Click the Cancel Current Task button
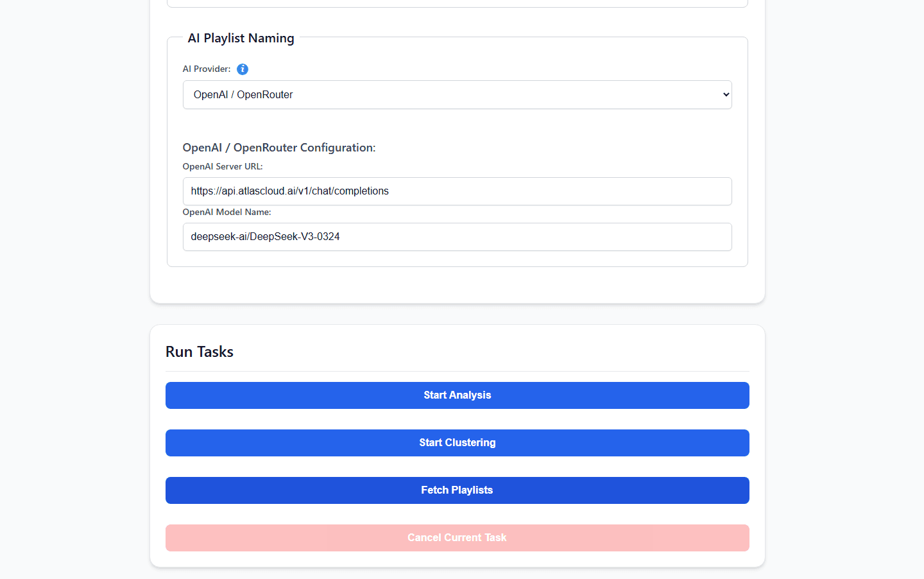 [457, 538]
